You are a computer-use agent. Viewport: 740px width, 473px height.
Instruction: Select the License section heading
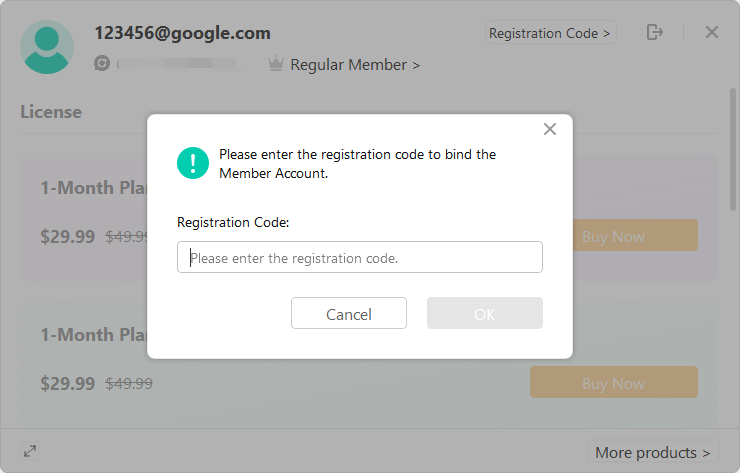pos(51,112)
